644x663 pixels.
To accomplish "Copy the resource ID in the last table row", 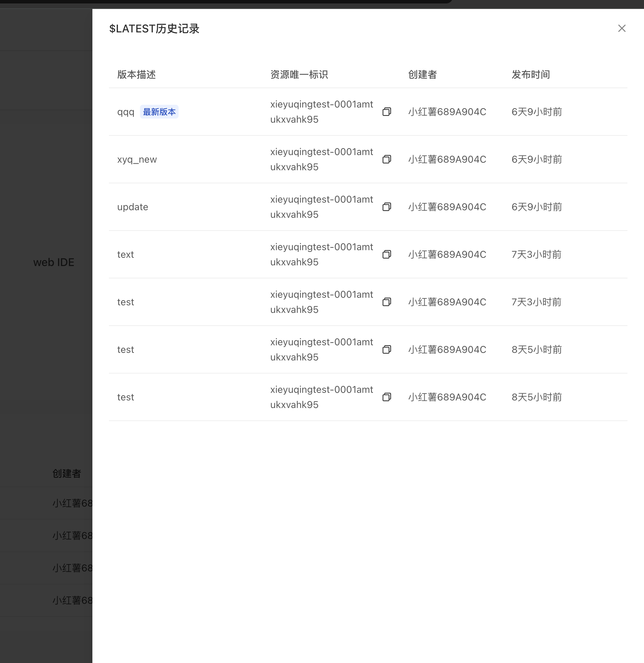I will [x=386, y=397].
